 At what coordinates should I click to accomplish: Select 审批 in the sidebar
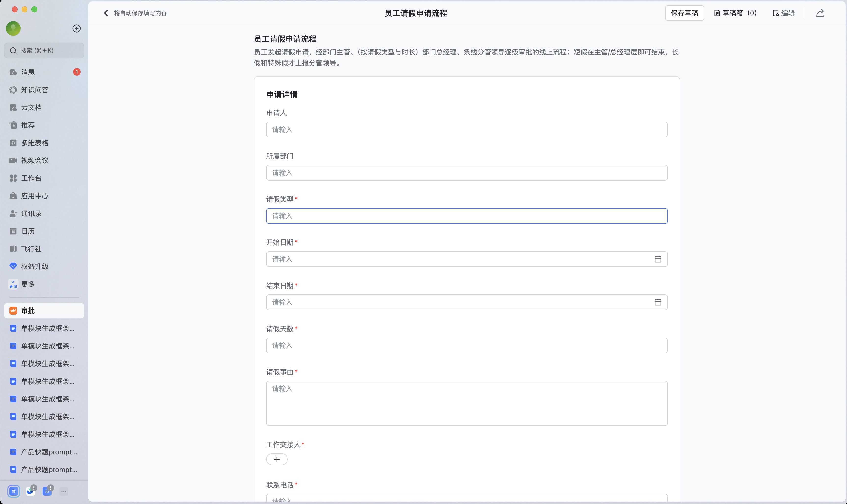click(x=44, y=310)
